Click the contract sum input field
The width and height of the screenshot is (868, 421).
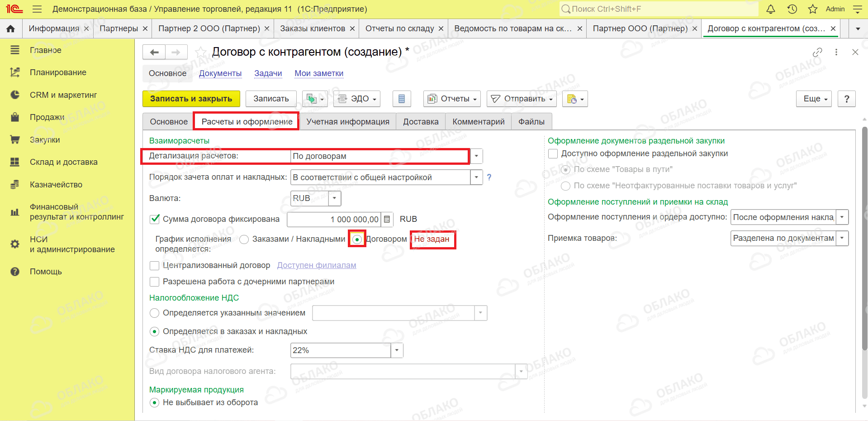pyautogui.click(x=334, y=220)
